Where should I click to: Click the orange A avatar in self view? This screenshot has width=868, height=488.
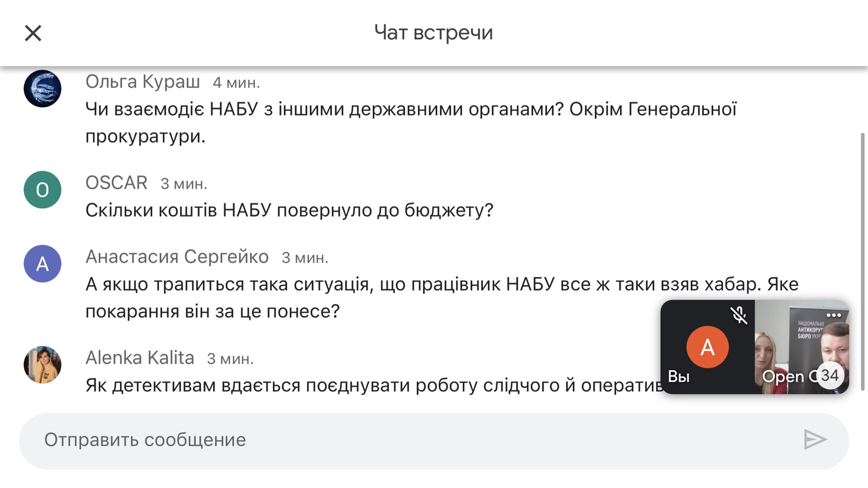pos(707,347)
